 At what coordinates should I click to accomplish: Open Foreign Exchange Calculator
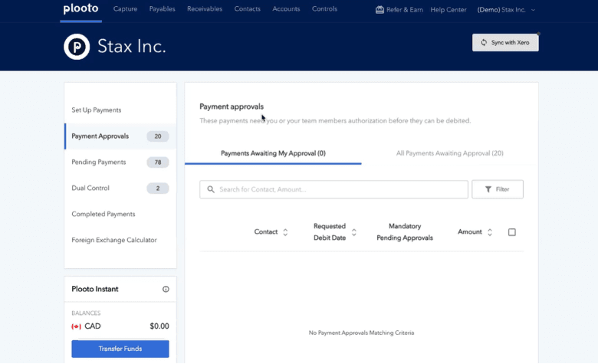[x=114, y=240]
